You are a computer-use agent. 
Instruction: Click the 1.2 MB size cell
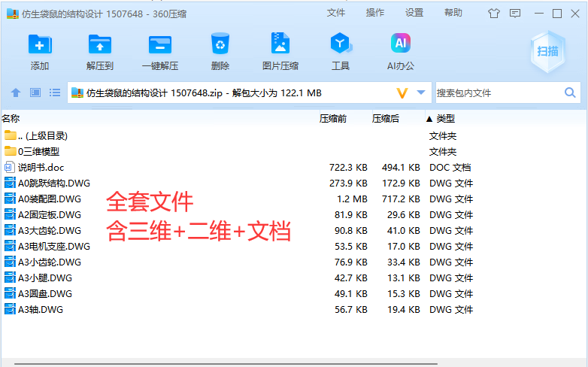coord(352,199)
